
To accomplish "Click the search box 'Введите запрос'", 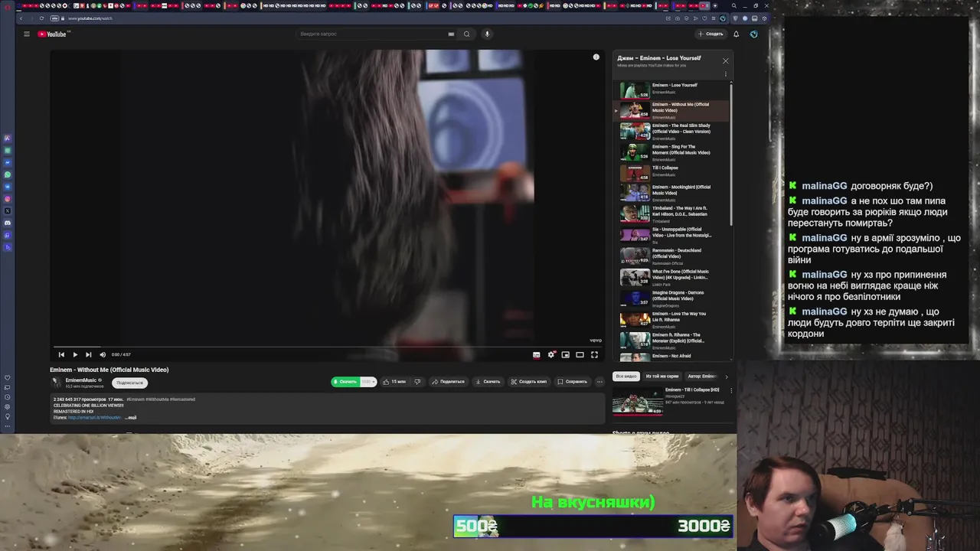I will tap(371, 34).
